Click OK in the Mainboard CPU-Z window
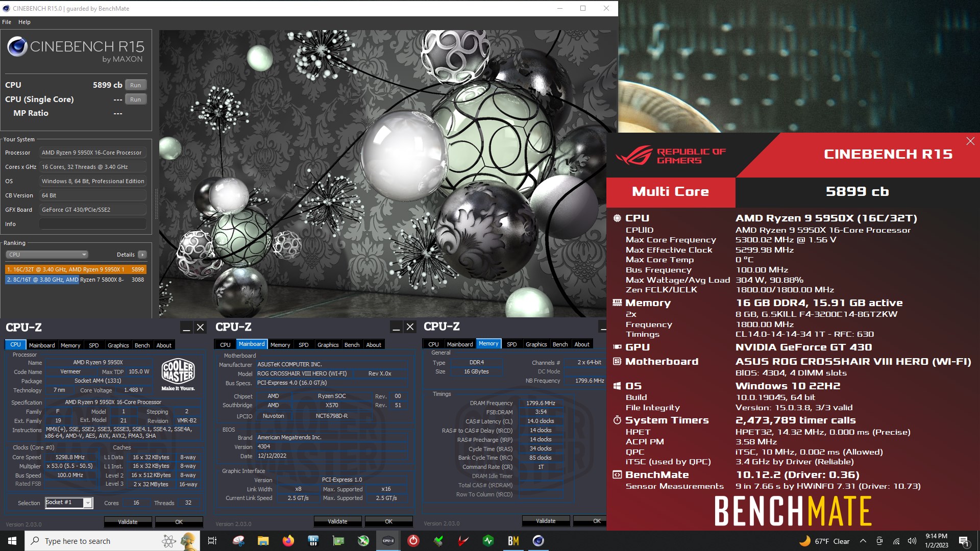Screen dimensions: 980x551 point(389,521)
